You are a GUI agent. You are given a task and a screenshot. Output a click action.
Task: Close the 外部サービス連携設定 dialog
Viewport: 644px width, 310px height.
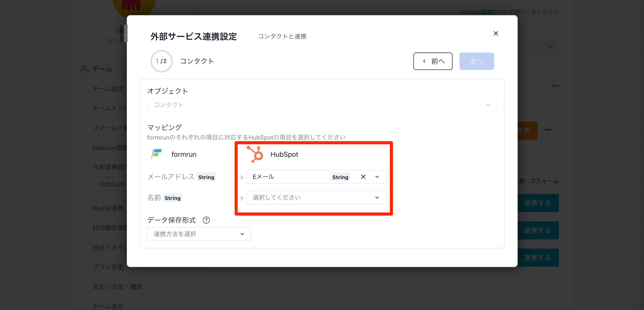click(x=496, y=33)
